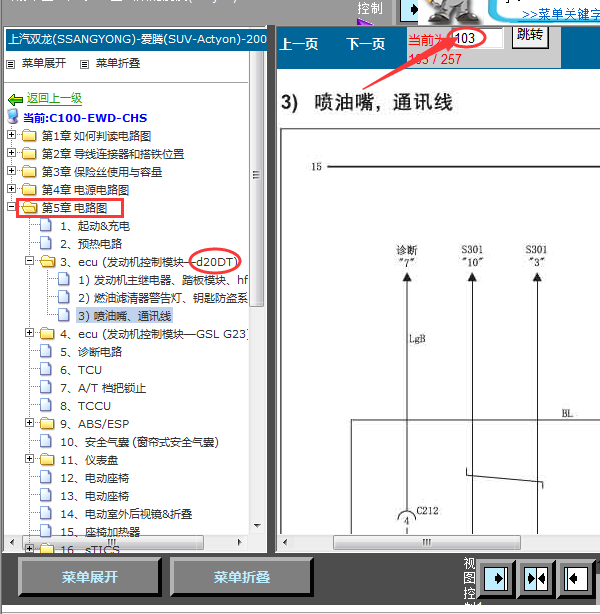This screenshot has height=614, width=600.
Task: Click the current page number field
Action: 476,38
